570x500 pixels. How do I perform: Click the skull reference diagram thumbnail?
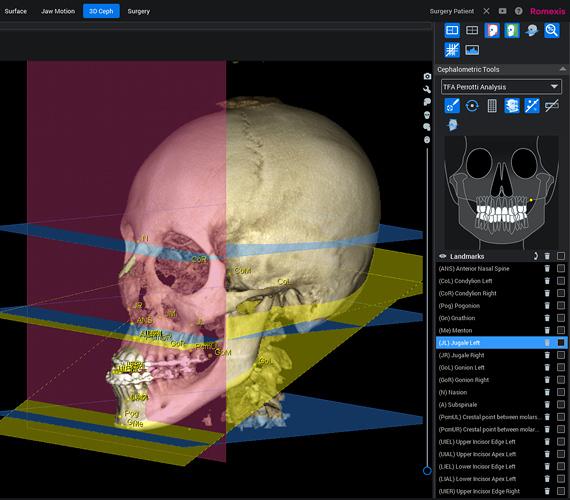coord(501,192)
